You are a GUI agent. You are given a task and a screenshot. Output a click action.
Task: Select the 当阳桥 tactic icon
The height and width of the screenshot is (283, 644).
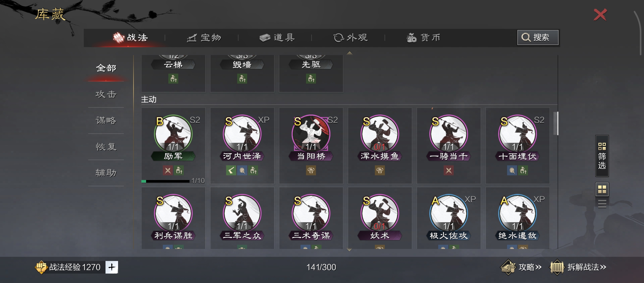[311, 134]
